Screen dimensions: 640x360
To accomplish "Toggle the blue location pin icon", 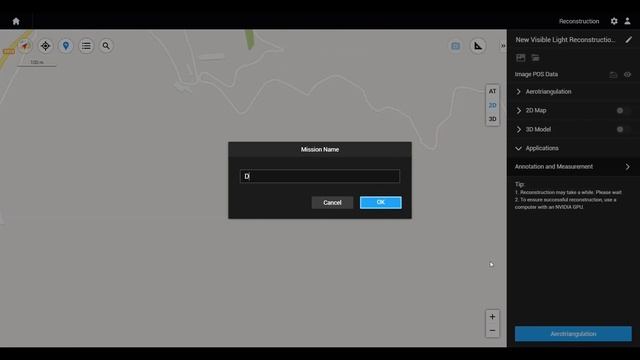I will coord(66,46).
